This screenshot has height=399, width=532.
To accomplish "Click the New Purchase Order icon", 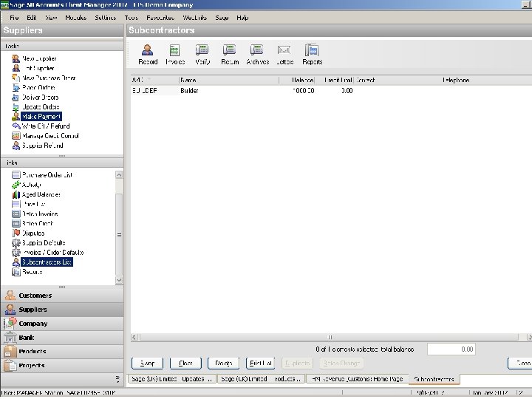I will pos(16,78).
